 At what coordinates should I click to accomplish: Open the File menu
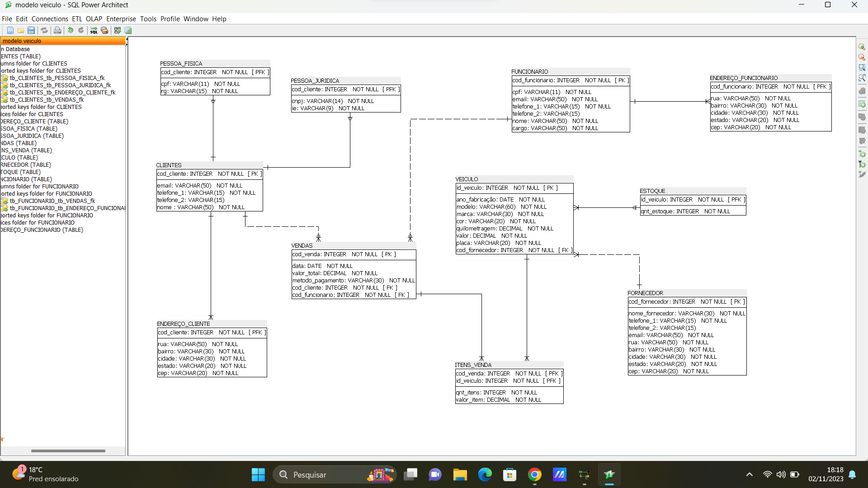tap(7, 19)
